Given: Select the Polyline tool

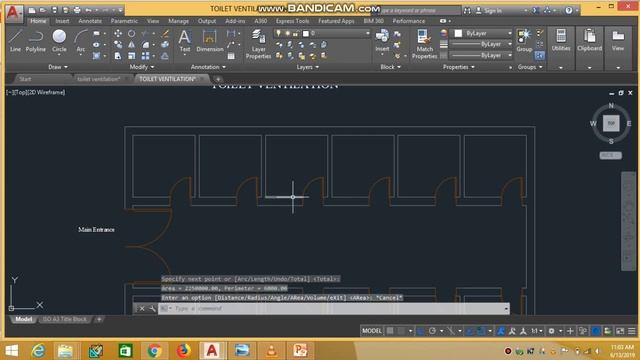Looking at the screenshot, I should tap(36, 40).
